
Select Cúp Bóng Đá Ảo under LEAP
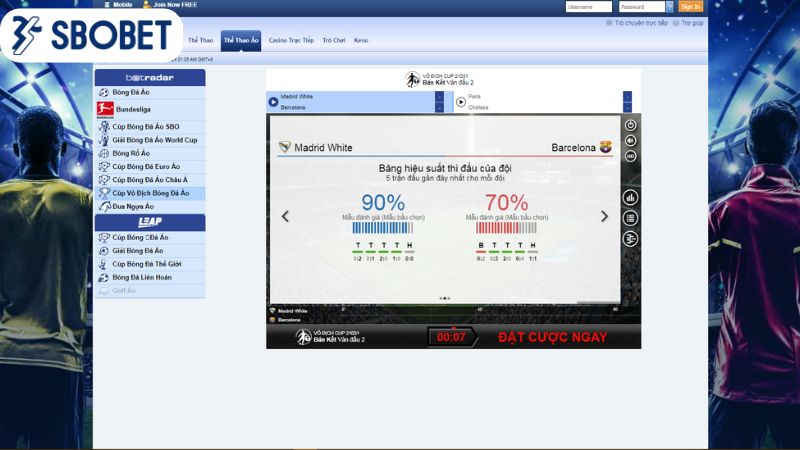pos(150,237)
